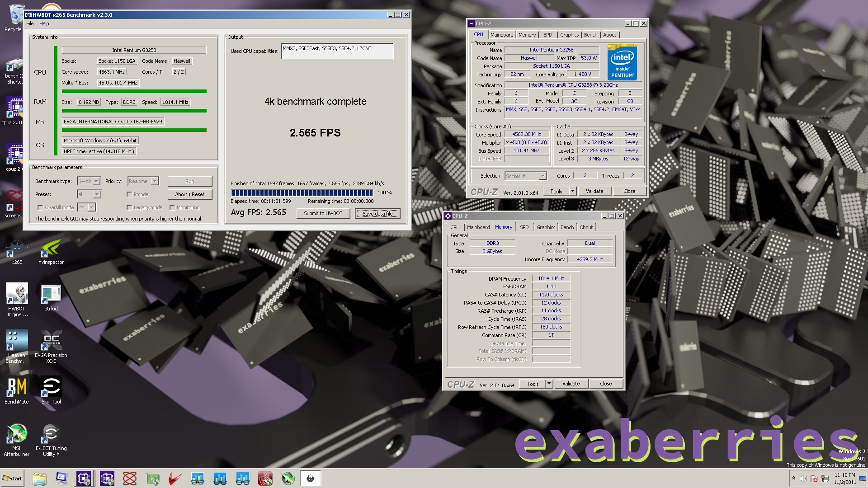Switch to the red atom screenshot app in taskbar
This screenshot has width=868, height=488.
click(x=130, y=478)
